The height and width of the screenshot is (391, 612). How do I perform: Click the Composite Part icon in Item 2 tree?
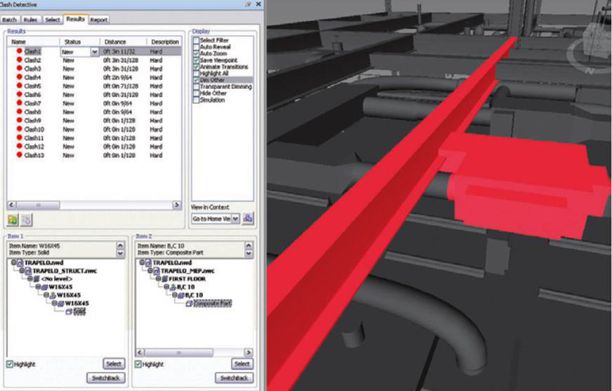[x=190, y=303]
